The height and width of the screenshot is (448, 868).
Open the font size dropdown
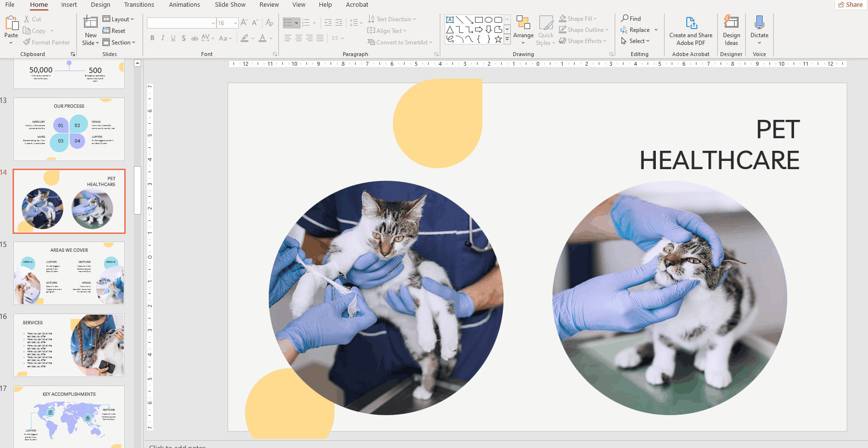[x=235, y=23]
